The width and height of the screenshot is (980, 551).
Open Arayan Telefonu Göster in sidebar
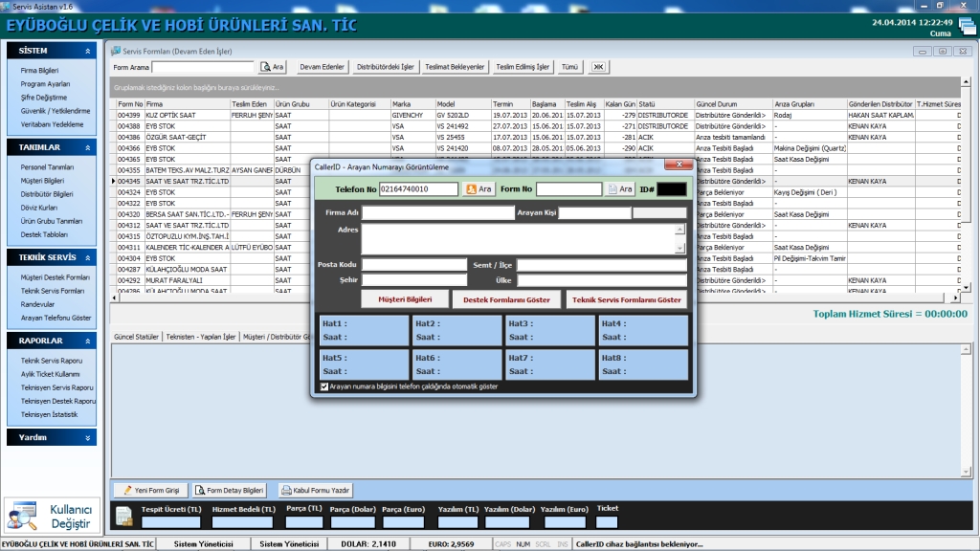56,318
